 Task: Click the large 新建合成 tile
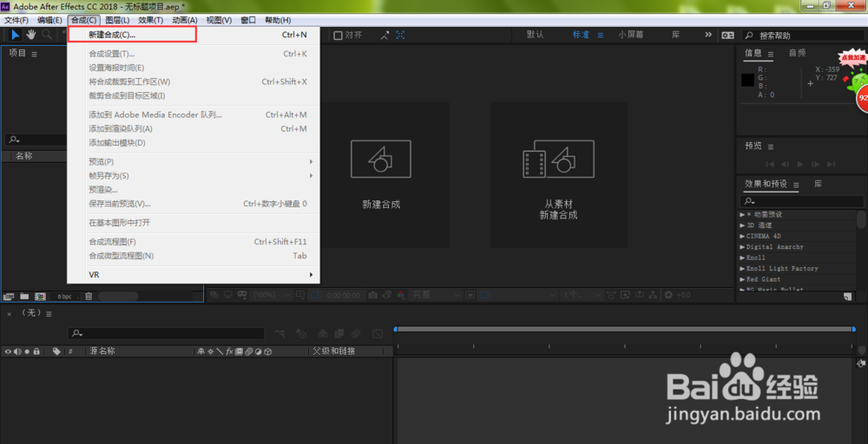coord(381,174)
